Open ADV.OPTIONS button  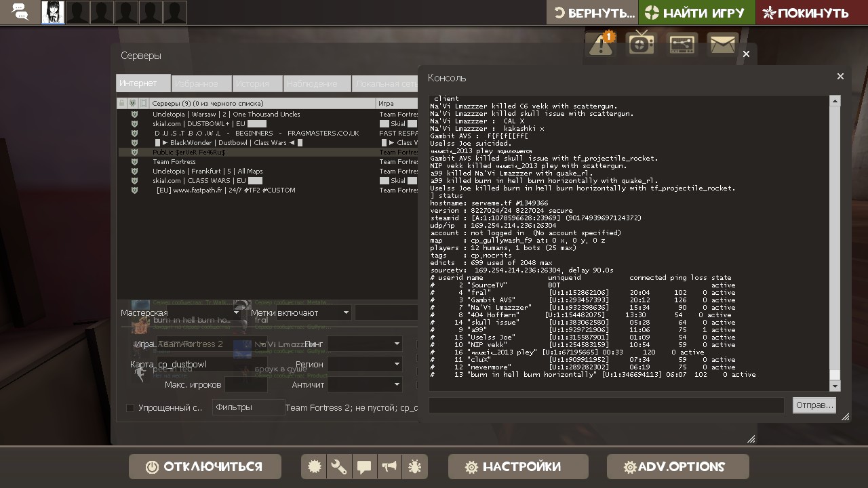tap(677, 466)
